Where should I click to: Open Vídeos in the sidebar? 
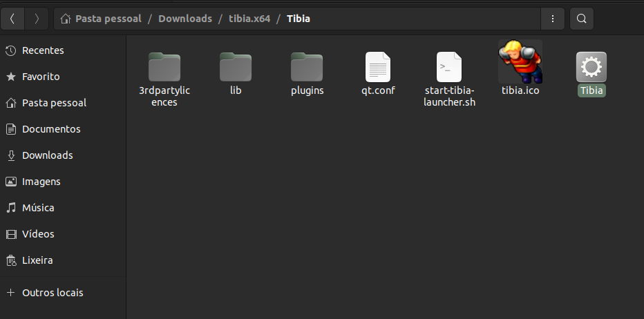63,234
